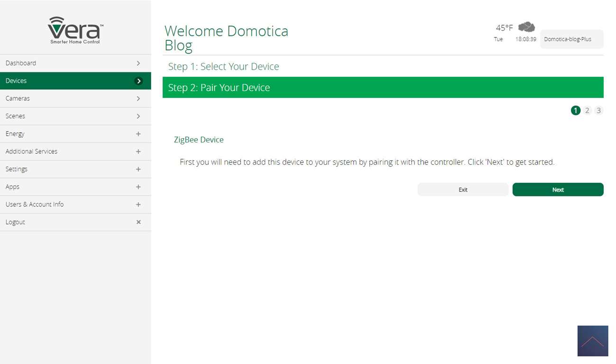The width and height of the screenshot is (616, 364).
Task: Click the chevron arrow beside Devices
Action: coord(138,81)
